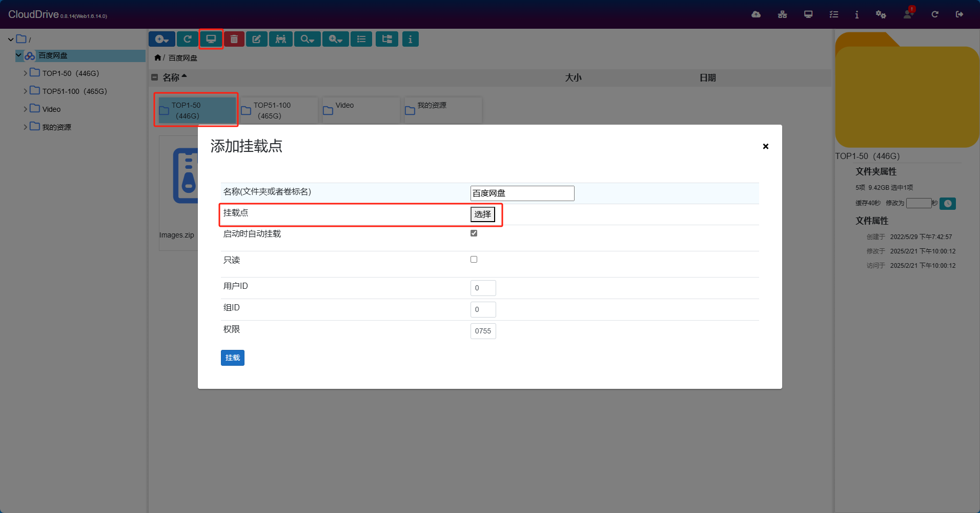Viewport: 980px width, 513px height.
Task: Click the rename edit pencil icon
Action: pyautogui.click(x=257, y=39)
